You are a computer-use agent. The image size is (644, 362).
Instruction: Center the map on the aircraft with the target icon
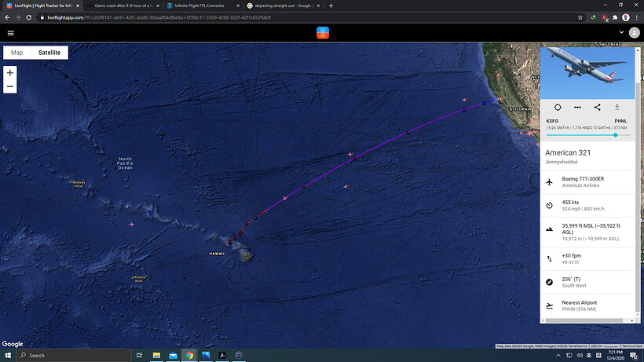[x=558, y=107]
